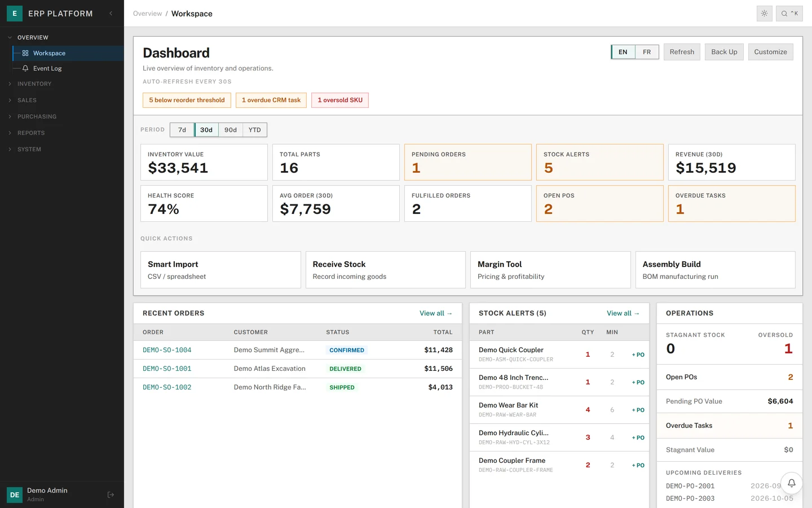Open the Pending Orders stat card
The image size is (812, 508).
click(x=468, y=163)
